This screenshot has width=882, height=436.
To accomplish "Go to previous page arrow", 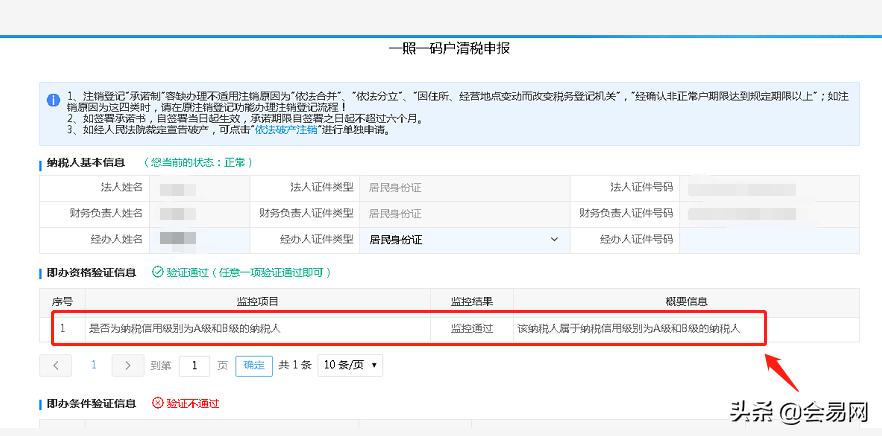I will click(55, 366).
